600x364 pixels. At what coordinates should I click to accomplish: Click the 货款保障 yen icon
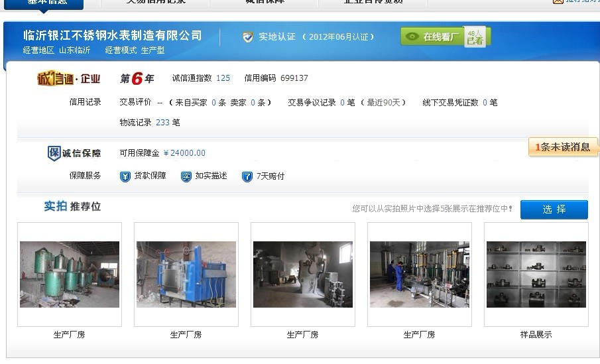tap(125, 176)
